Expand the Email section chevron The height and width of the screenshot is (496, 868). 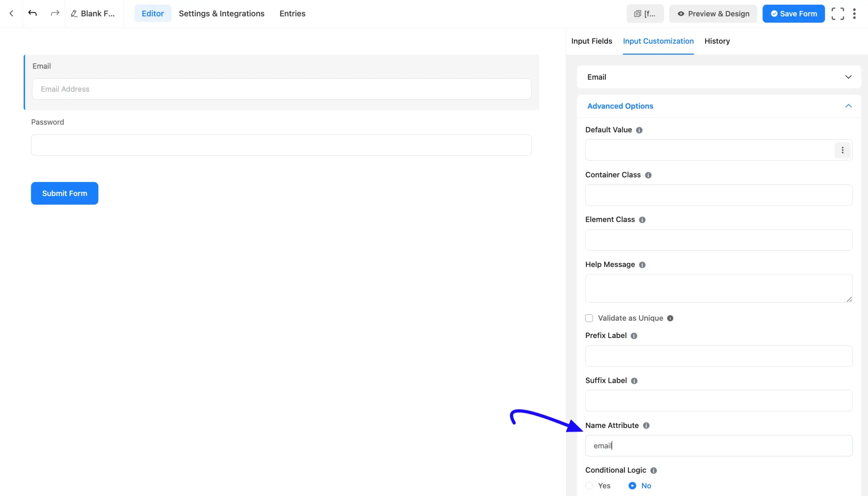point(848,77)
